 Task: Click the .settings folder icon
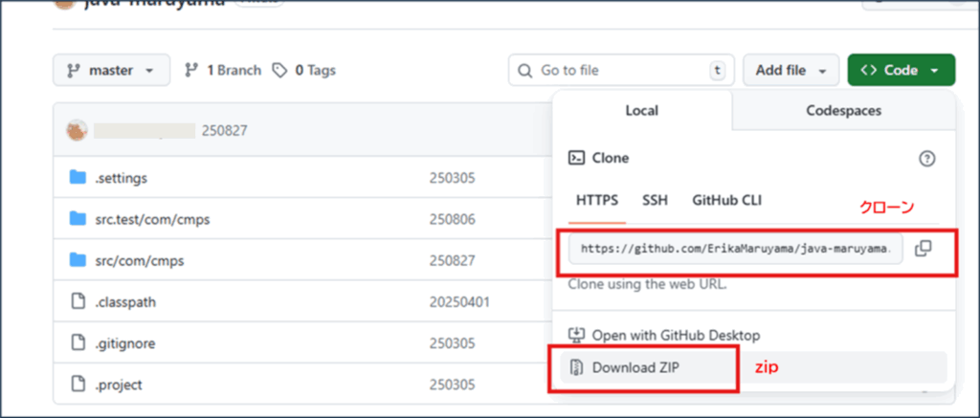click(78, 178)
